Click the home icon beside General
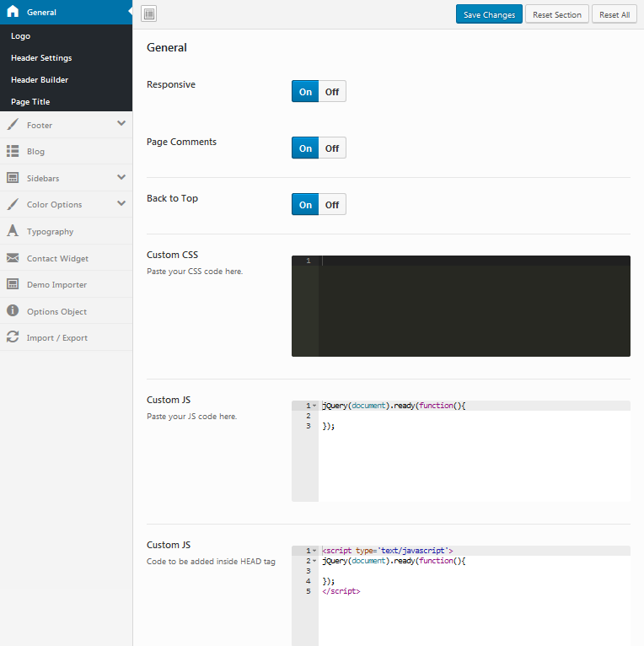The height and width of the screenshot is (646, 644). tap(13, 12)
